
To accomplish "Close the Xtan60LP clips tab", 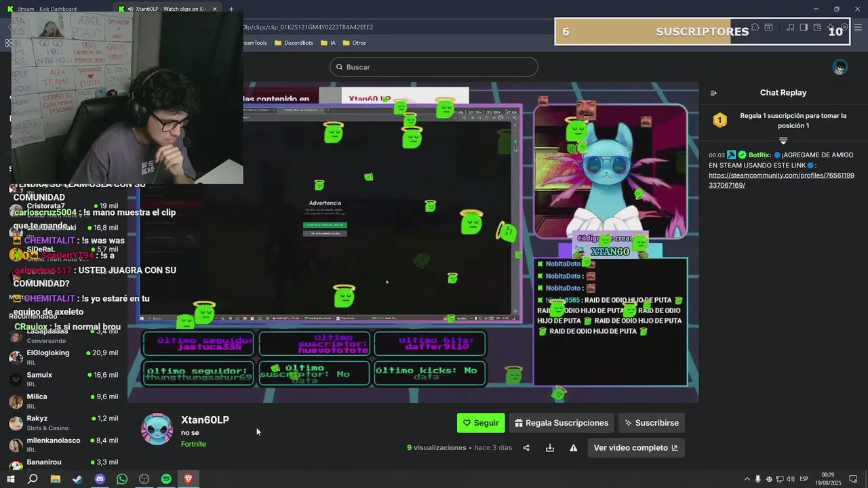I will click(215, 9).
